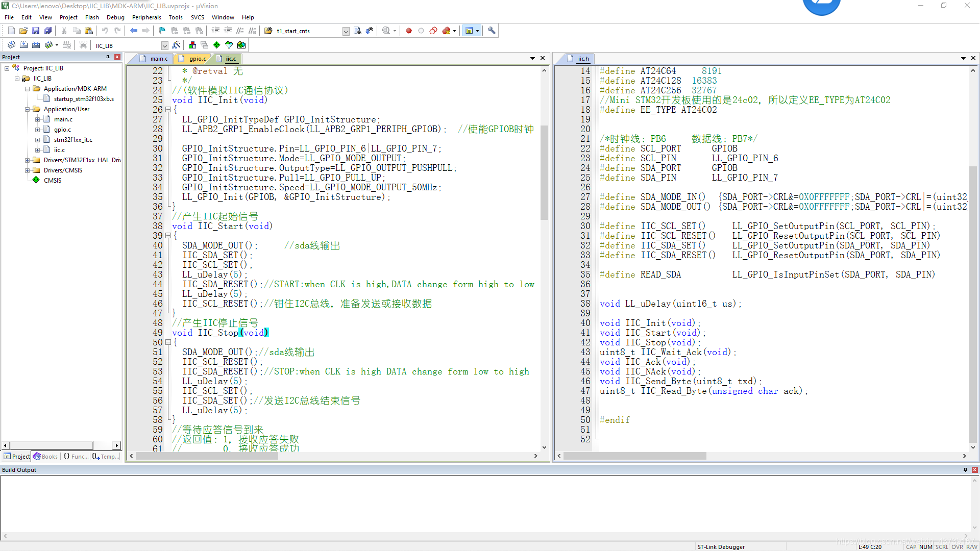Select the iic.c tab in editor
980x551 pixels.
(232, 59)
